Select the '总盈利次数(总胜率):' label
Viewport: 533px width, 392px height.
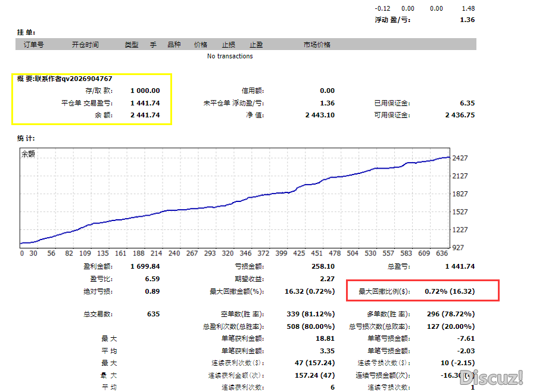tap(233, 326)
